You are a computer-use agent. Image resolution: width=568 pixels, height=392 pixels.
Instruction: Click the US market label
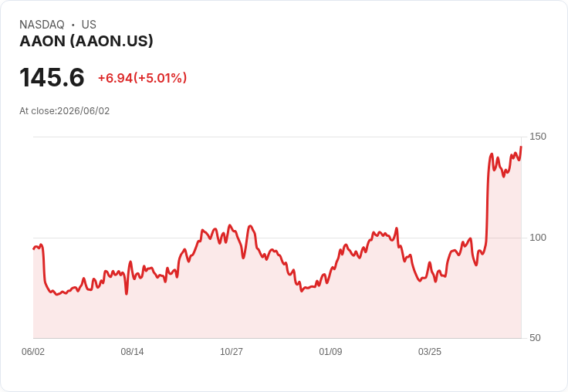point(89,25)
